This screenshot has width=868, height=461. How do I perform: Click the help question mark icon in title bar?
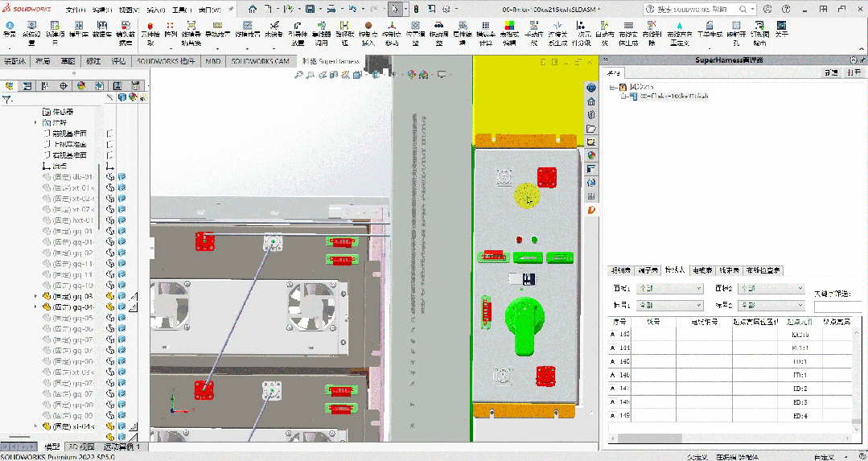click(x=785, y=10)
